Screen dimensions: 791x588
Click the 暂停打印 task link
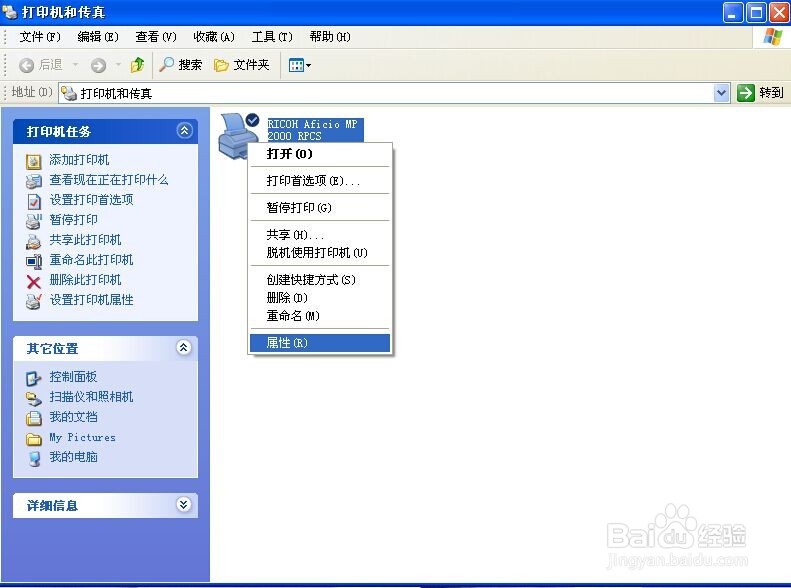tap(74, 220)
